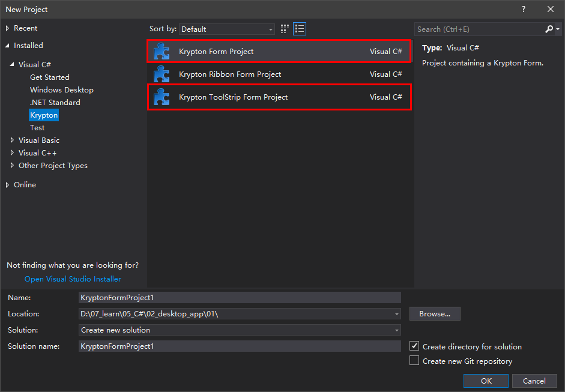565x392 pixels.
Task: Enable Create new Git repository
Action: (x=414, y=361)
